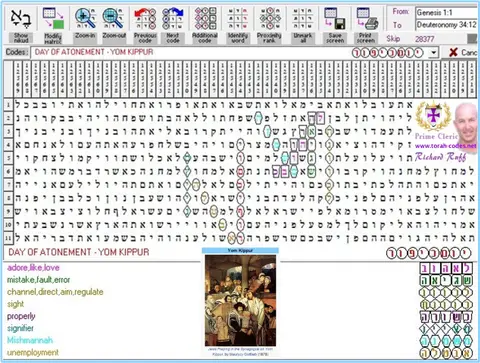Screen dimensions: 480x363
Task: Expand the Codes dropdown arrow
Action: 433,52
